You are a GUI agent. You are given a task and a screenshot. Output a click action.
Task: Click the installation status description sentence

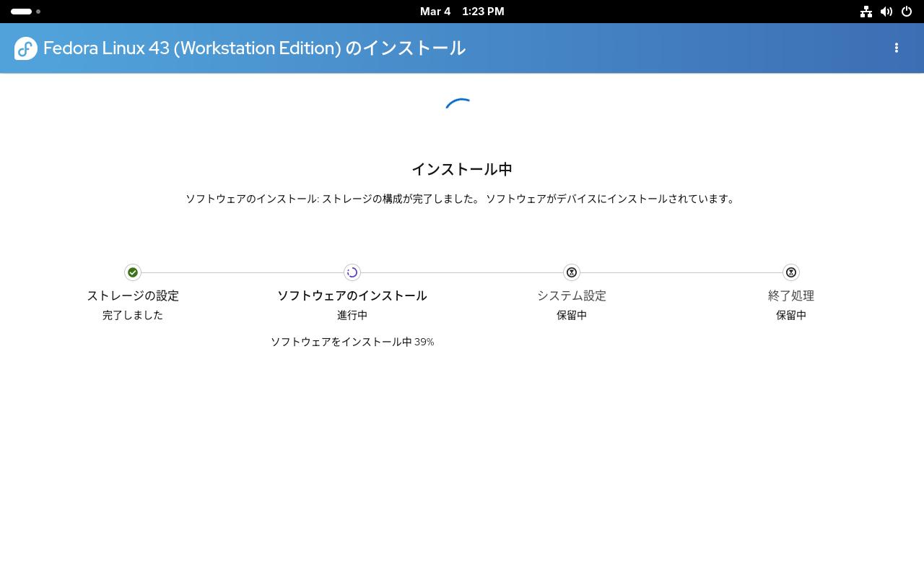pyautogui.click(x=462, y=199)
